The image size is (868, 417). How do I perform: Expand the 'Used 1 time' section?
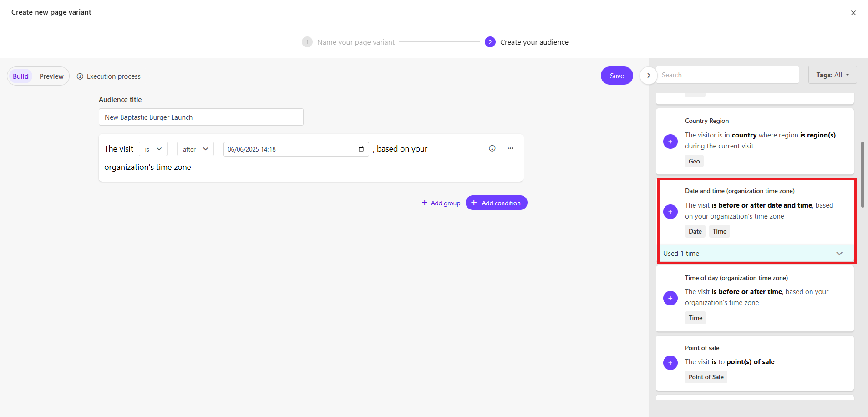click(839, 254)
